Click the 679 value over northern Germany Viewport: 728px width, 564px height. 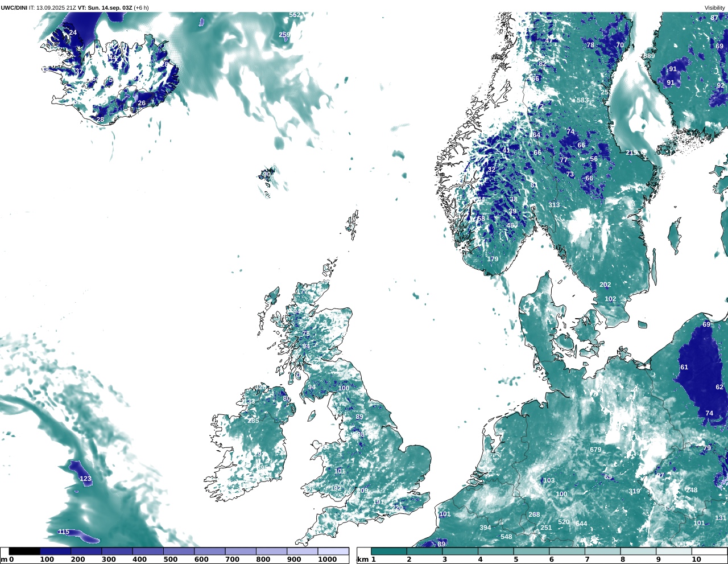click(595, 450)
